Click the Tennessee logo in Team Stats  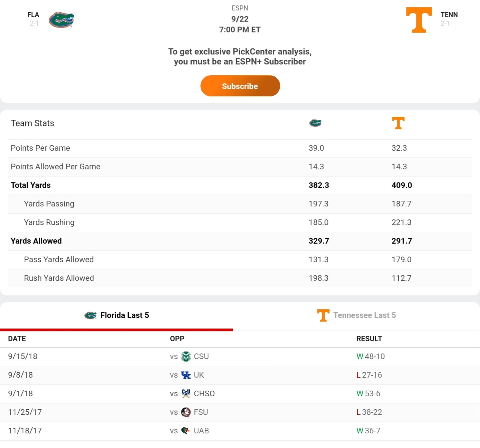coord(398,123)
